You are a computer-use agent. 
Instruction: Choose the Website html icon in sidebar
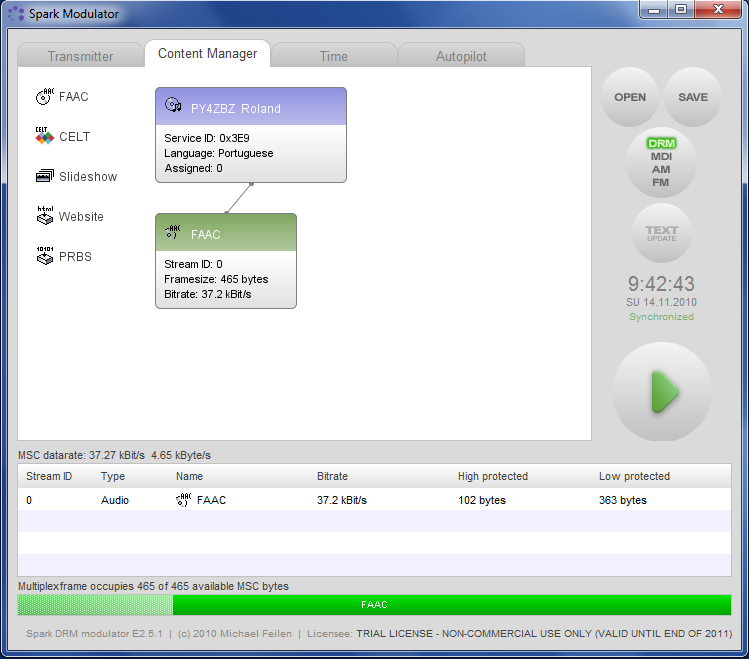pos(45,215)
